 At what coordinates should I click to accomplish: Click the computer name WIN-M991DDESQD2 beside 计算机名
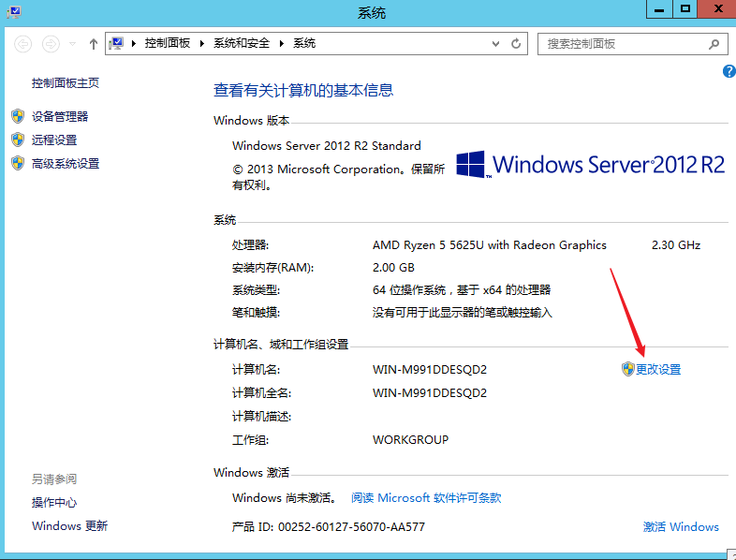click(430, 369)
